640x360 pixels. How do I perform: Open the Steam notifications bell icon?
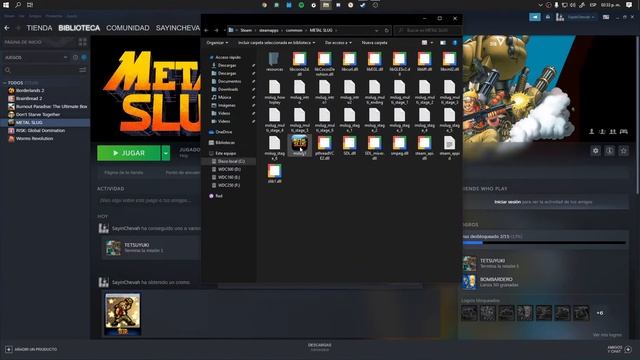(x=548, y=17)
